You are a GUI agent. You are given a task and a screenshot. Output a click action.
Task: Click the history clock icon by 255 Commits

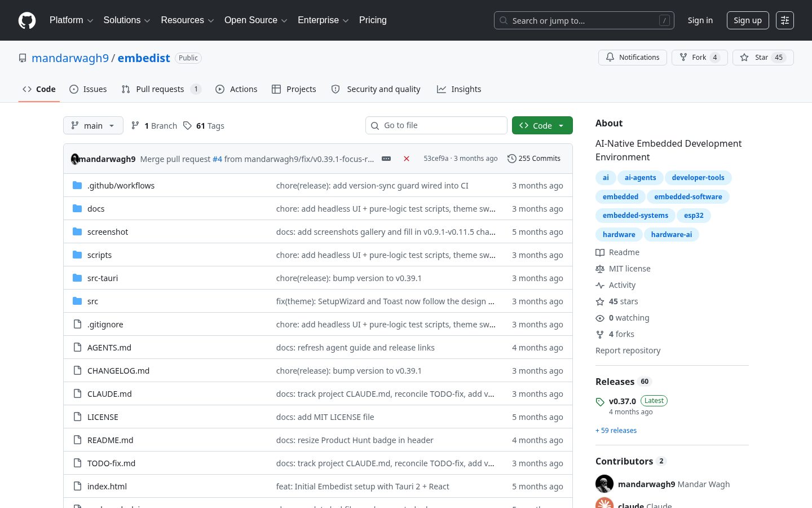point(511,159)
